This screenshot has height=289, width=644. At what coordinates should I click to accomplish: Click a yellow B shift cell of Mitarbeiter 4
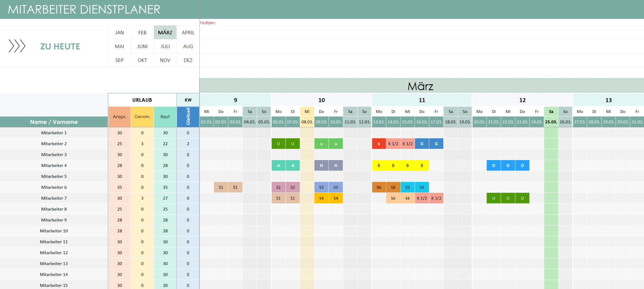393,165
